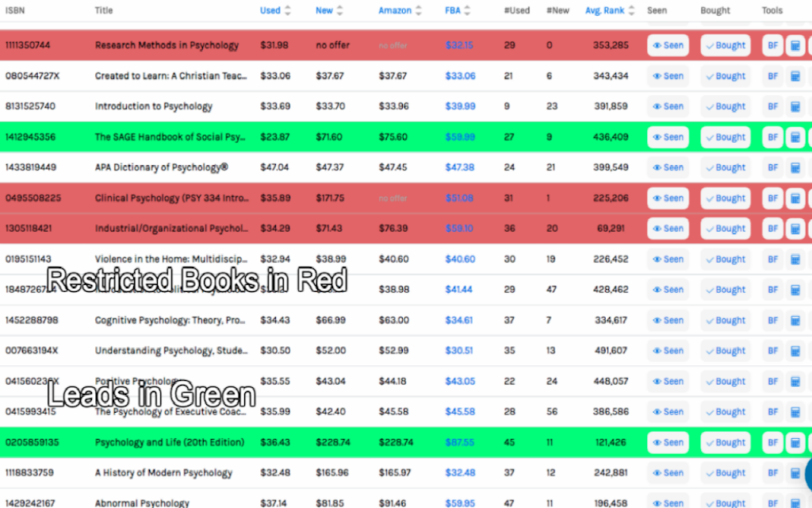Screen dimensions: 812x508
Task: Sort table by New price
Action: coord(329,10)
